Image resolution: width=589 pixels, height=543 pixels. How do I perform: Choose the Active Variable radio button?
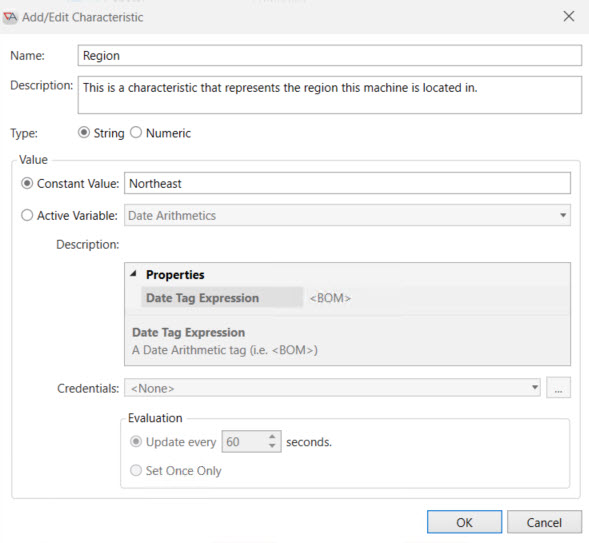[x=27, y=215]
